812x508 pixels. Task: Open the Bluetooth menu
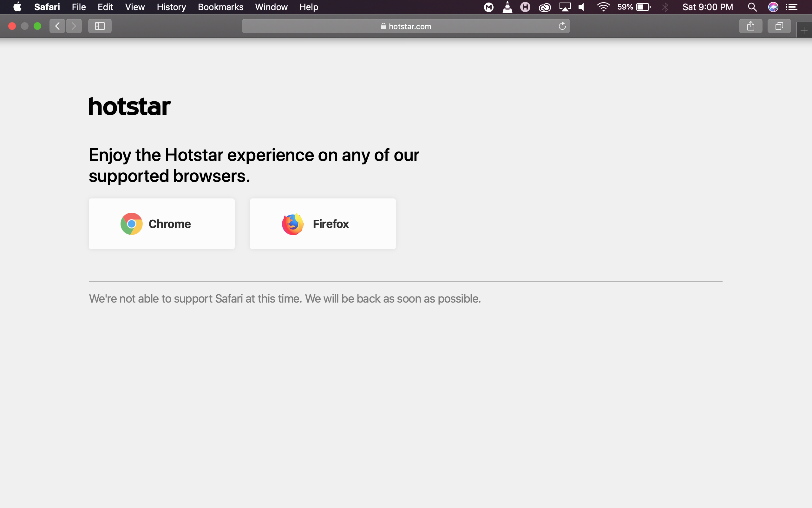pyautogui.click(x=665, y=7)
